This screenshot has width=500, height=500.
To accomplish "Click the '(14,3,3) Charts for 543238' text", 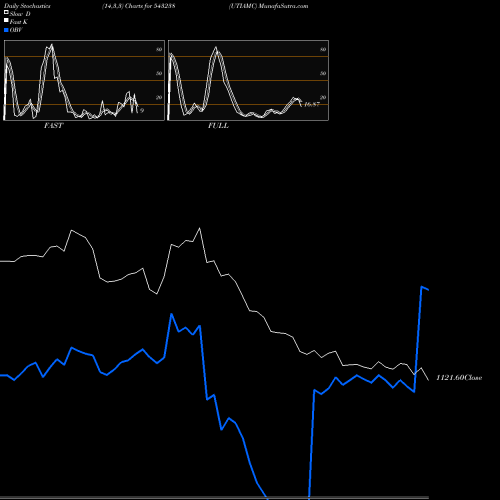I will click(139, 6).
